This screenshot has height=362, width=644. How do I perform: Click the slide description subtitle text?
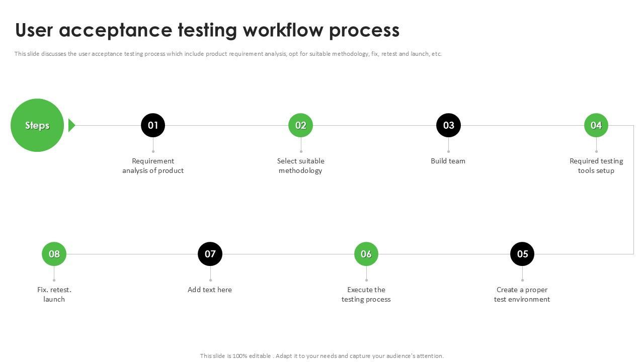pos(228,54)
